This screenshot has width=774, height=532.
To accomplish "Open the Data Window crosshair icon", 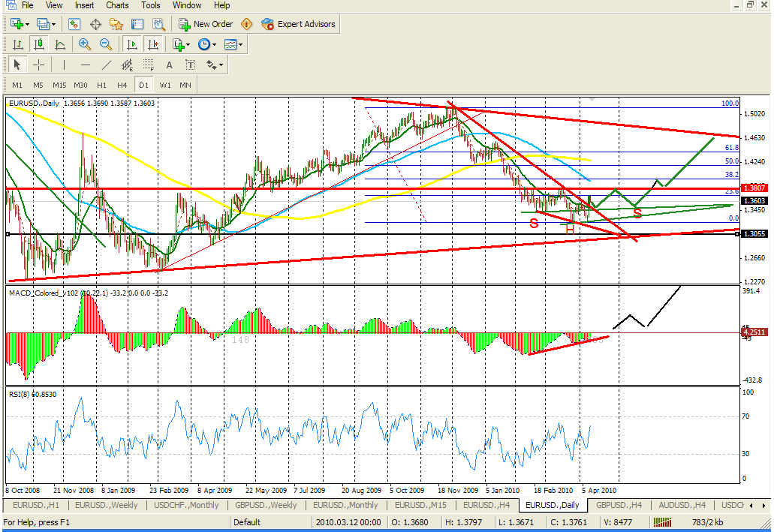I will [95, 24].
